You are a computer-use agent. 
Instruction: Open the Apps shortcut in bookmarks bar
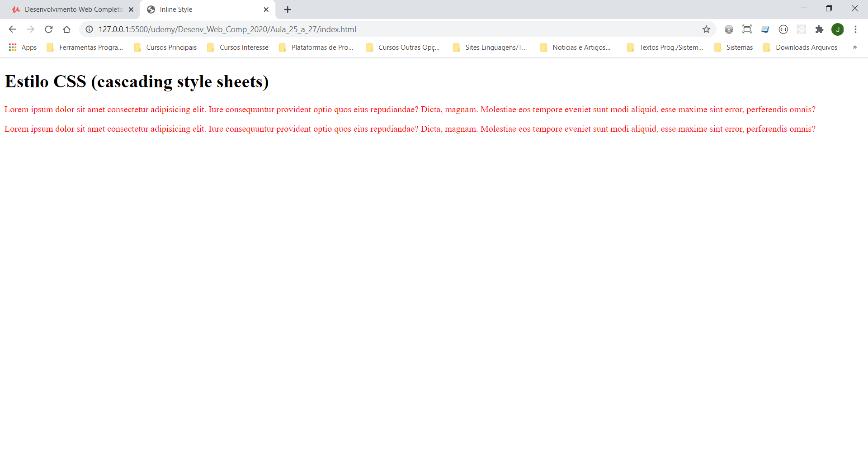click(x=23, y=48)
